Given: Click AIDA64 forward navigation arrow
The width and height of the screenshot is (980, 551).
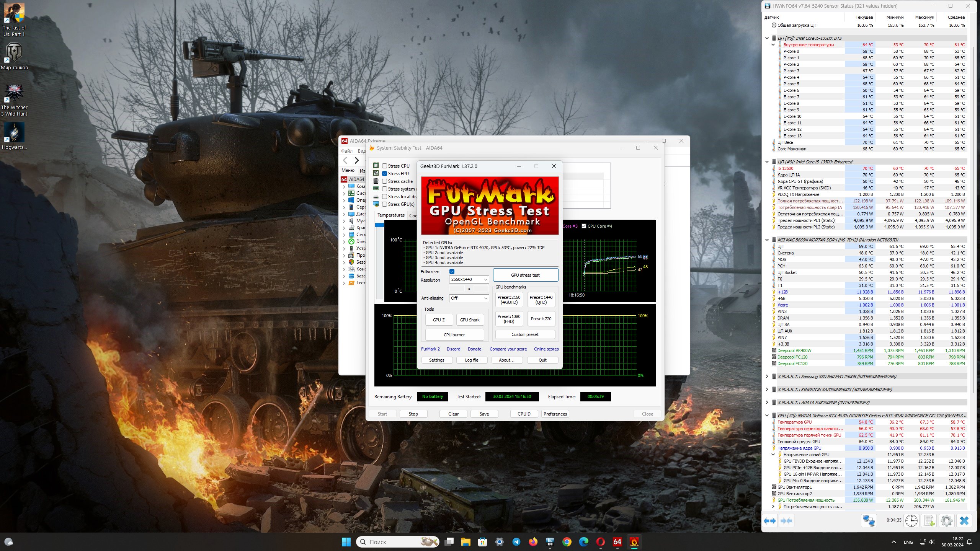Looking at the screenshot, I should point(356,160).
